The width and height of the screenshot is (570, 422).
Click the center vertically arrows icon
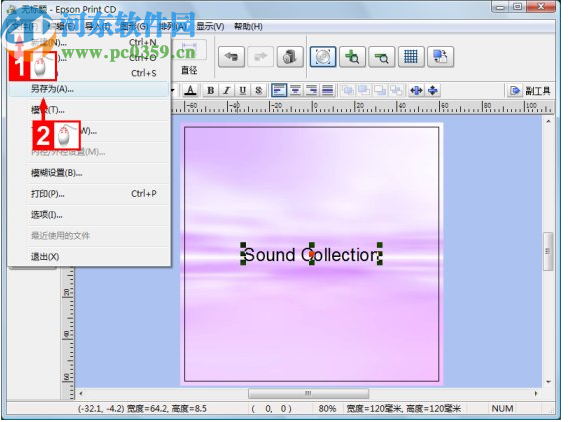coord(433,90)
